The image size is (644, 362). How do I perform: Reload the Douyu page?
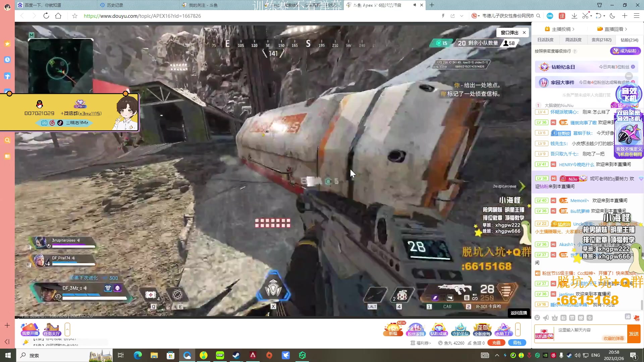tap(46, 16)
